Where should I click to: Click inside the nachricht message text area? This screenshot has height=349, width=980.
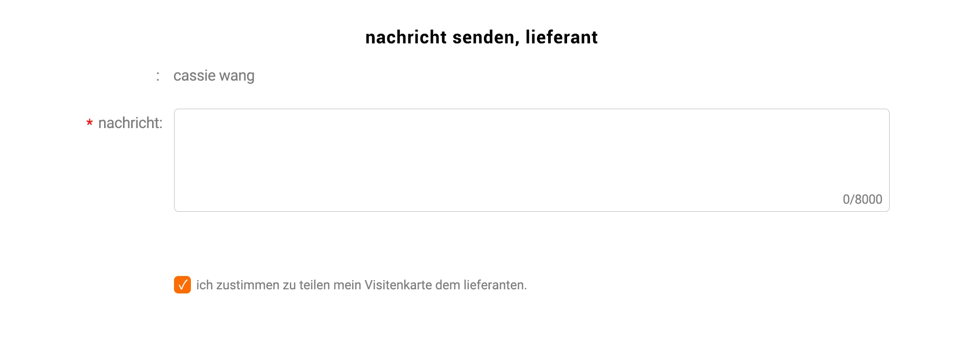531,153
